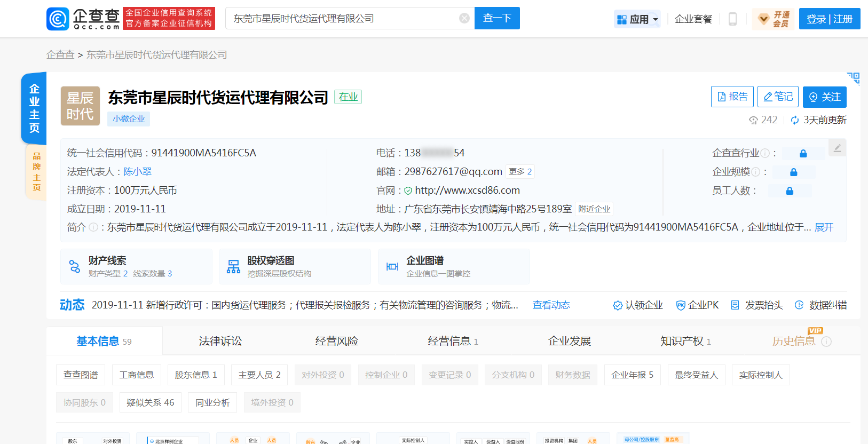Click the 星辰时代 company logo thumbnail

(x=80, y=106)
